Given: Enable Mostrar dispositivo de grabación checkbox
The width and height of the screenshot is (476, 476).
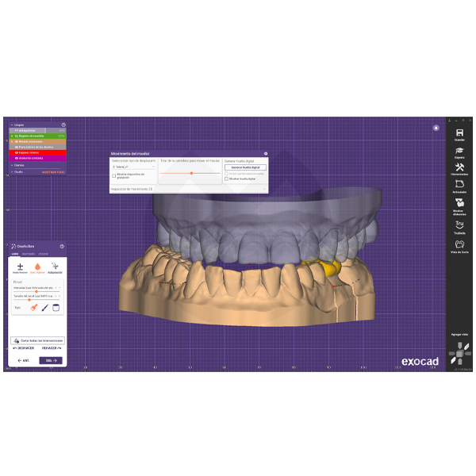Looking at the screenshot, I should click(113, 176).
